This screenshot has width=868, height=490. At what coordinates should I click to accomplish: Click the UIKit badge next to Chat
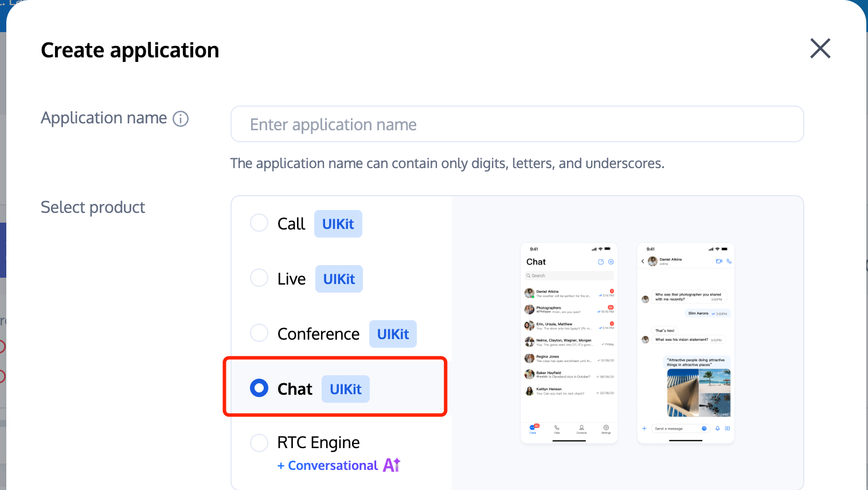point(346,389)
